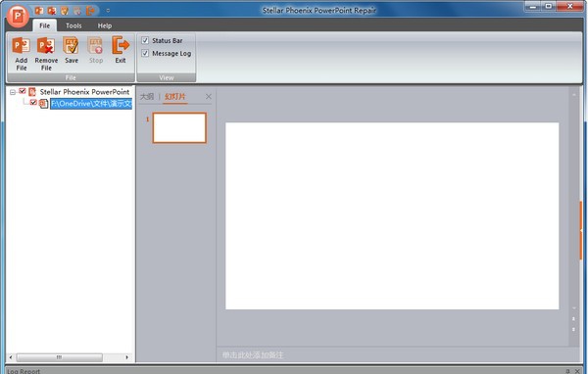The width and height of the screenshot is (588, 374).
Task: Select the F:\OneDrive file path item
Action: coord(91,104)
